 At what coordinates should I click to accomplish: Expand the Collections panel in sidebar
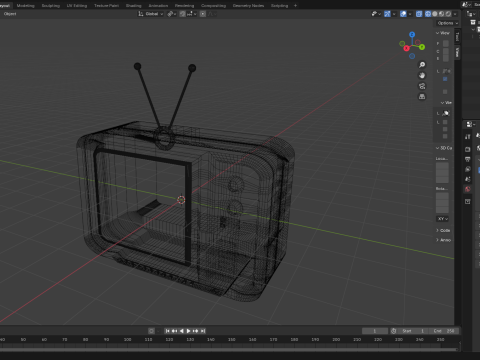443,230
